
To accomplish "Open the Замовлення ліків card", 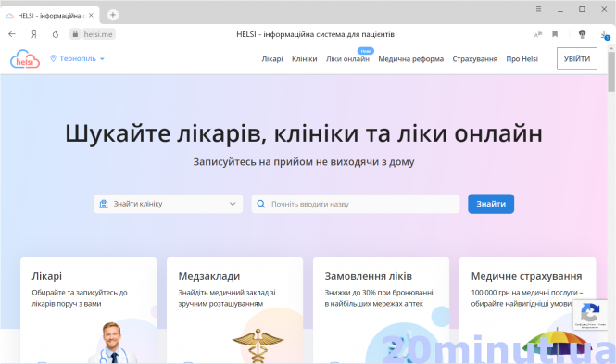I will pyautogui.click(x=381, y=310).
